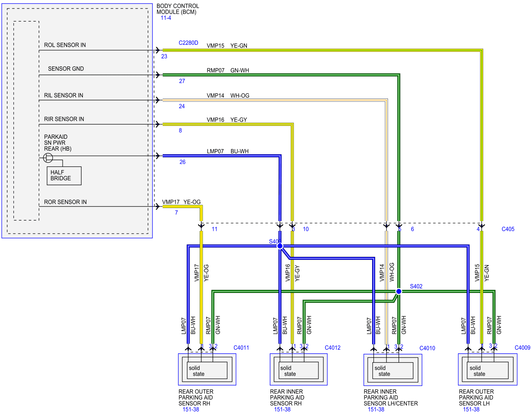
Task: Open the 11-4 BCM page reference
Action: (166, 18)
